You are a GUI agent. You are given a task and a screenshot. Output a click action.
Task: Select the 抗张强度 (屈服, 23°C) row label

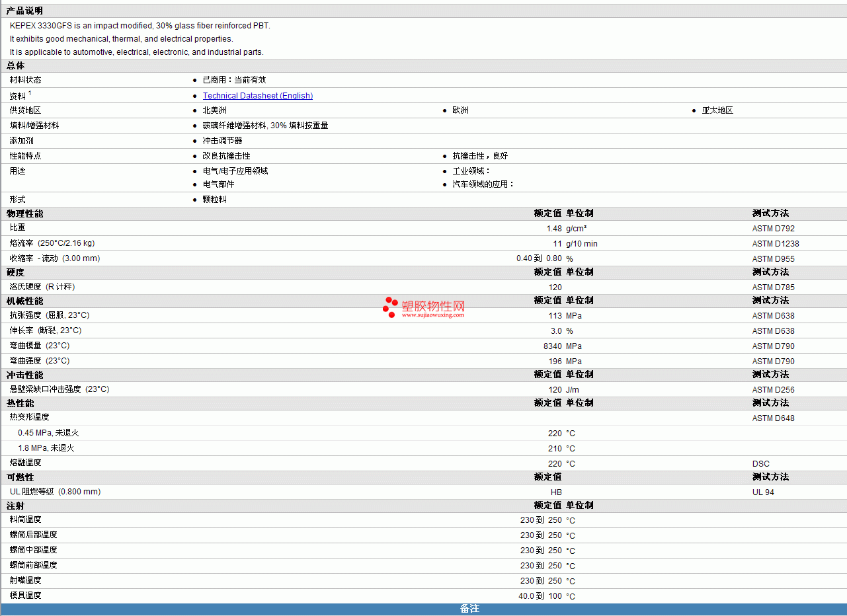[50, 315]
